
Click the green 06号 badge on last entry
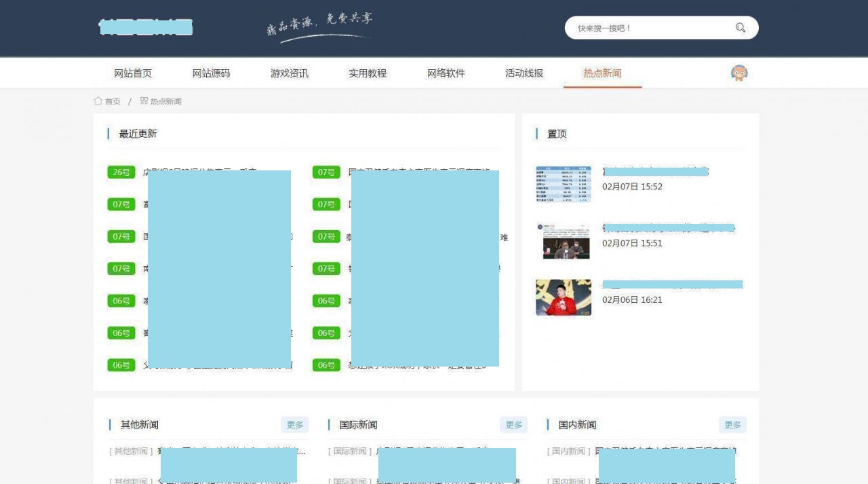[121, 365]
